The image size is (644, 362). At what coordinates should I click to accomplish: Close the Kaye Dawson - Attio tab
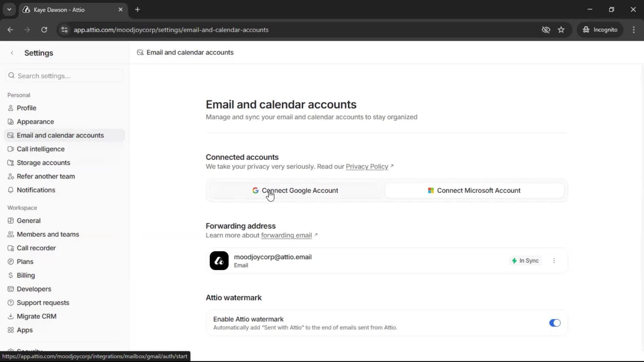point(121,10)
